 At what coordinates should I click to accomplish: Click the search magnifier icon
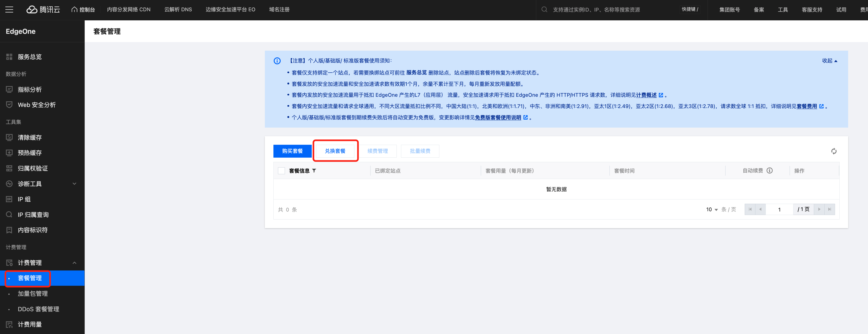coord(544,9)
